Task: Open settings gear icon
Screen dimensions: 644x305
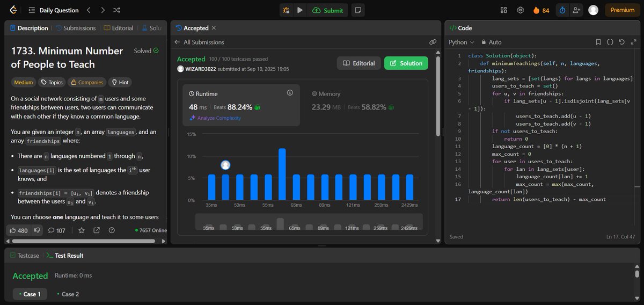Action: 520,10
